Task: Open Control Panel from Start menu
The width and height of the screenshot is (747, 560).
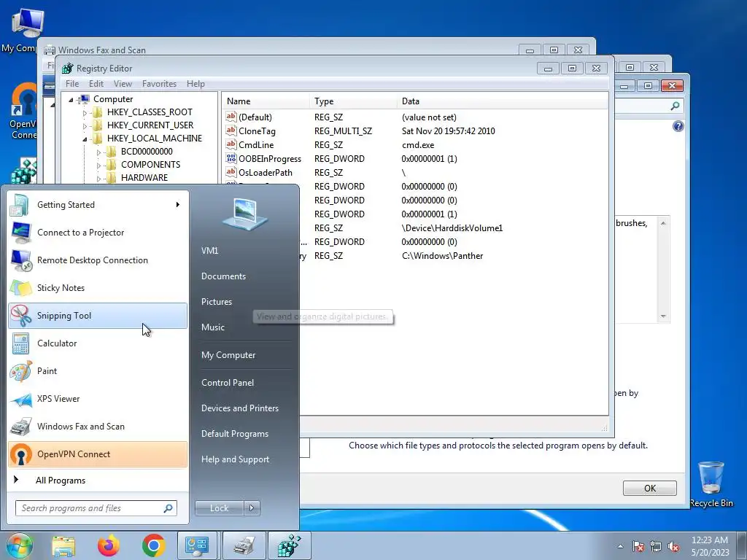Action: pyautogui.click(x=228, y=382)
